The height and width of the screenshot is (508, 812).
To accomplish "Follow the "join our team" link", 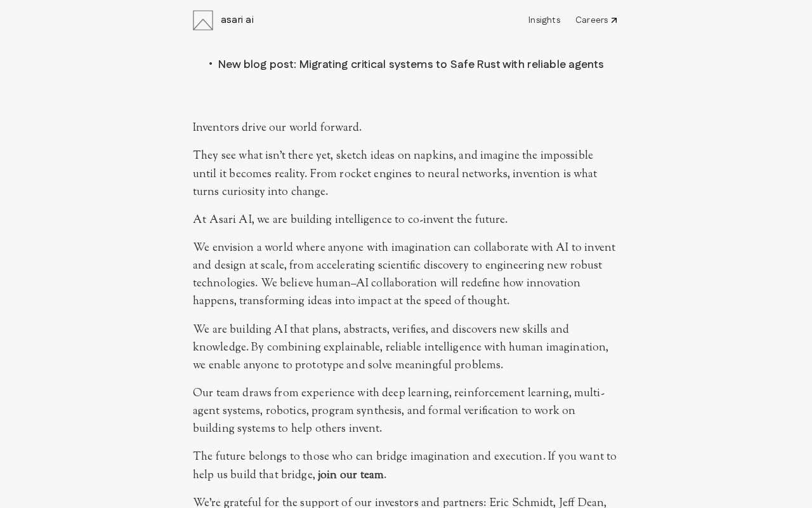I will [350, 475].
